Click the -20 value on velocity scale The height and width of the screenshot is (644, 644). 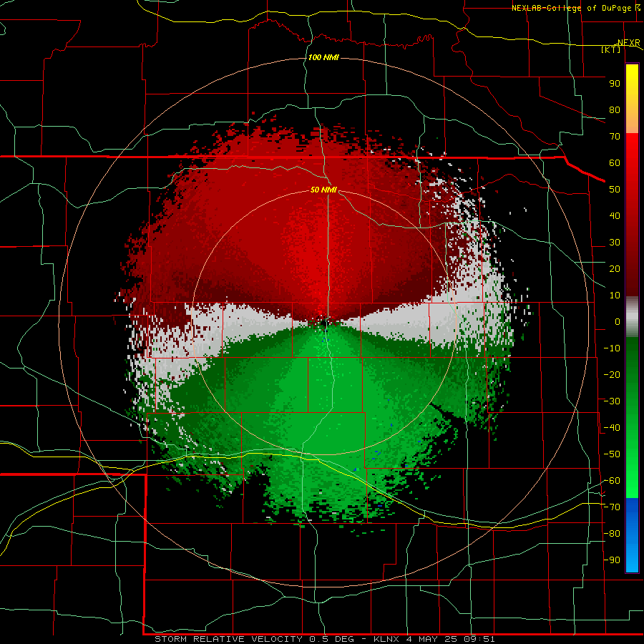[612, 374]
